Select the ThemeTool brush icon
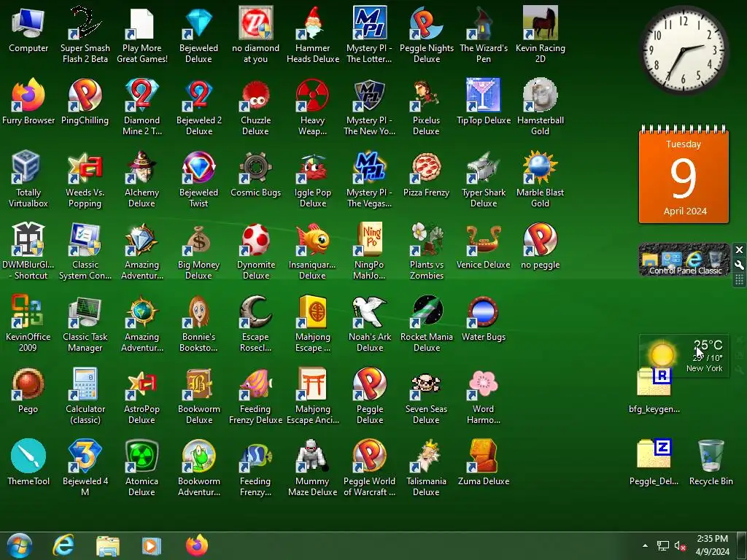747x560 pixels. (28, 456)
